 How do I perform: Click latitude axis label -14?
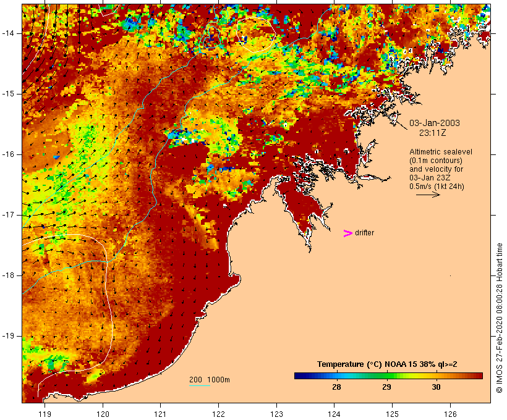point(8,33)
